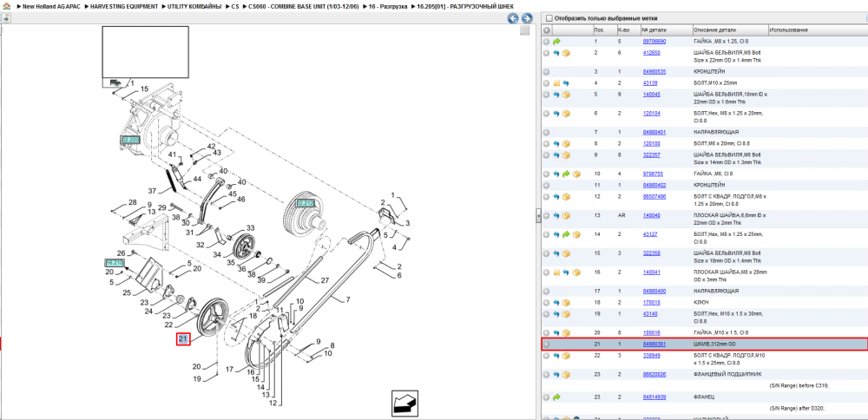Select callout 27 on the diagram
Image resolution: width=868 pixels, height=420 pixels.
325,280
